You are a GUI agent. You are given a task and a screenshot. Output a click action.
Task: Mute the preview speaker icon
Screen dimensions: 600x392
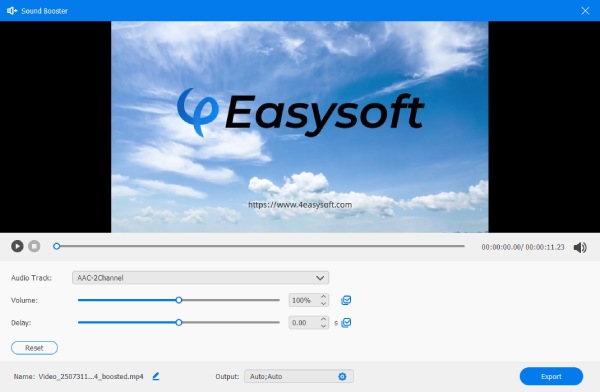(x=580, y=247)
